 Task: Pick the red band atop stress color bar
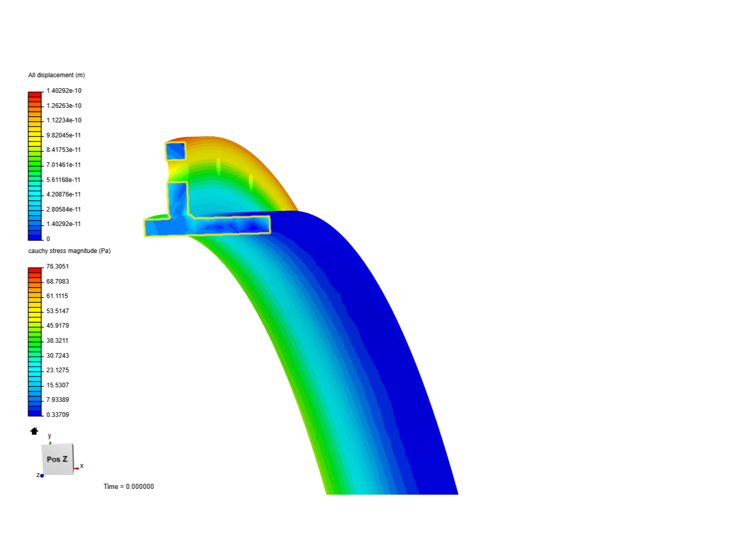35,270
